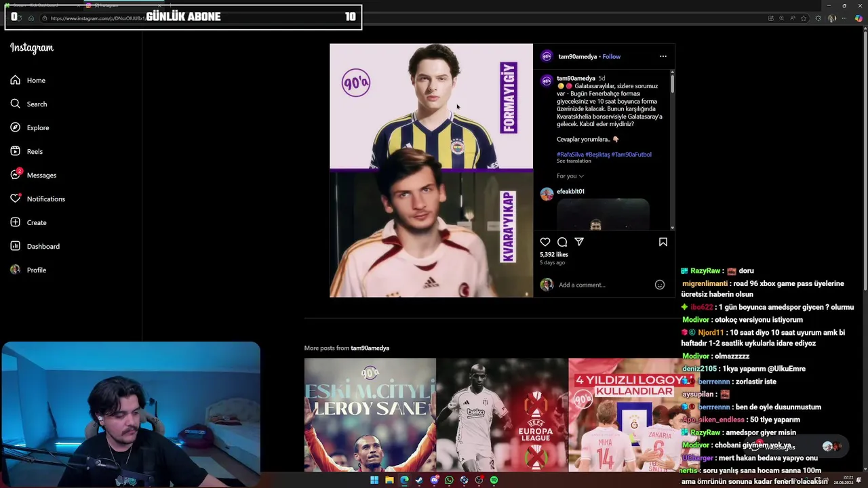Click browser zoom magnifier icon

click(782, 18)
